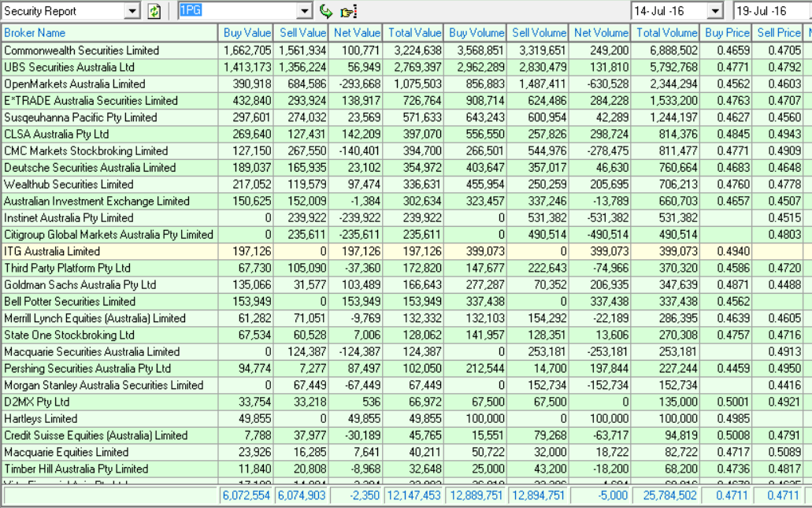812x508 pixels.
Task: Select CMC Markets Stockbroking Limited broker
Action: (86, 150)
